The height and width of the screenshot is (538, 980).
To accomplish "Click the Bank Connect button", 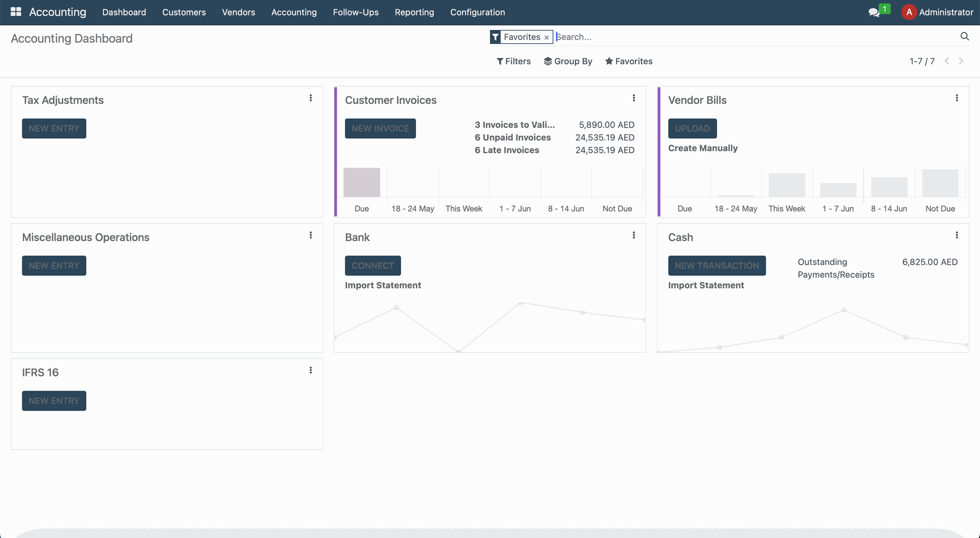I will [x=373, y=266].
